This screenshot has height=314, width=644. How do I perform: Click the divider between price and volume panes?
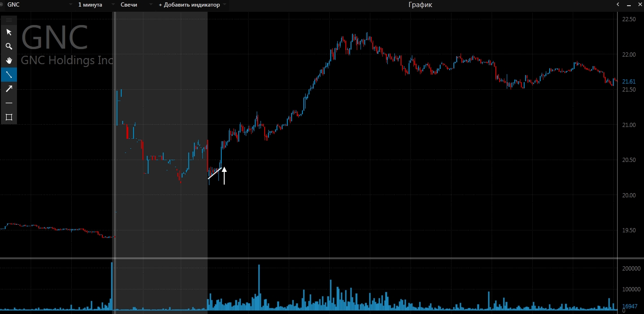pos(322,258)
